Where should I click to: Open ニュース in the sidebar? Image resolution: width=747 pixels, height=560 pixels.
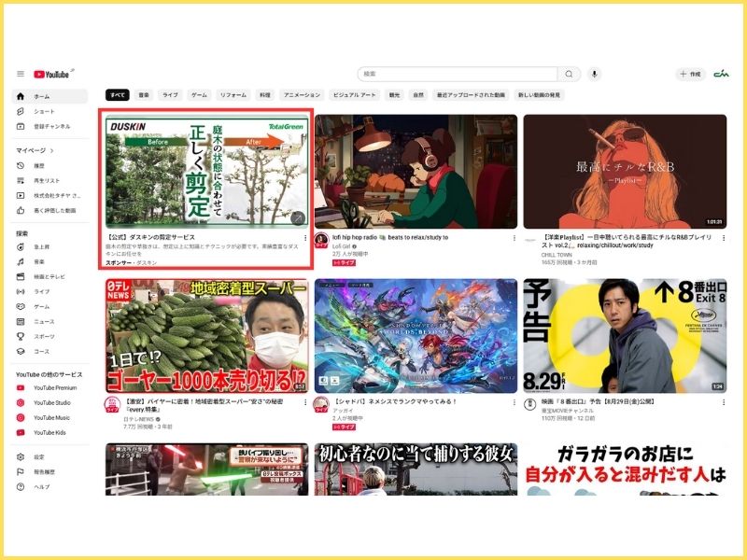(x=49, y=321)
